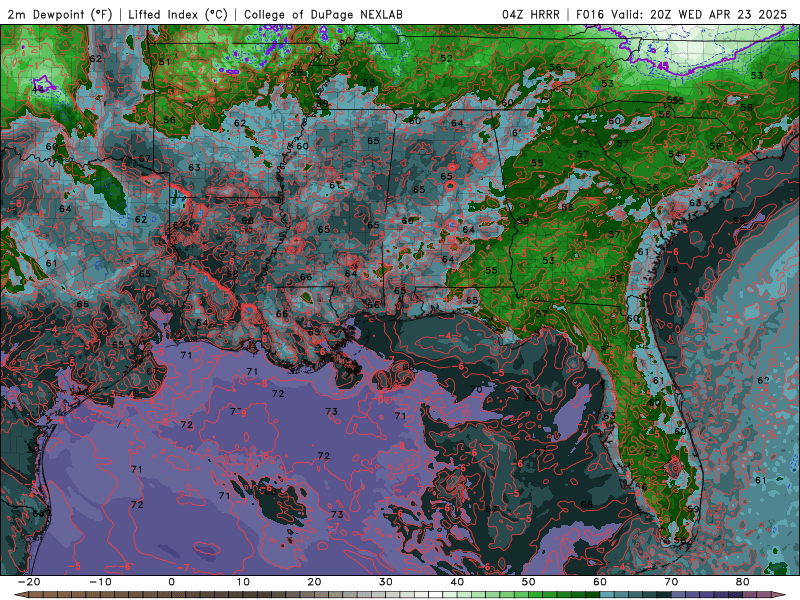Click the 50 label on the color scale

coord(529,582)
